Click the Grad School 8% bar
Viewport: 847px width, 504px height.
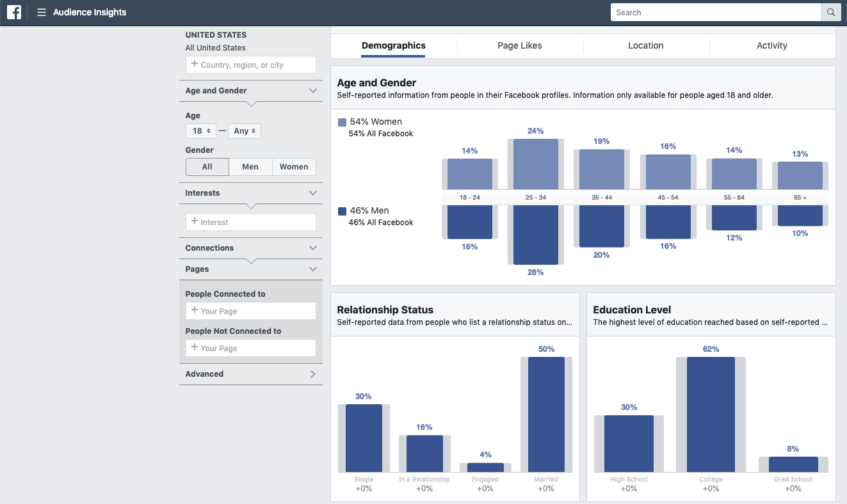click(x=793, y=464)
